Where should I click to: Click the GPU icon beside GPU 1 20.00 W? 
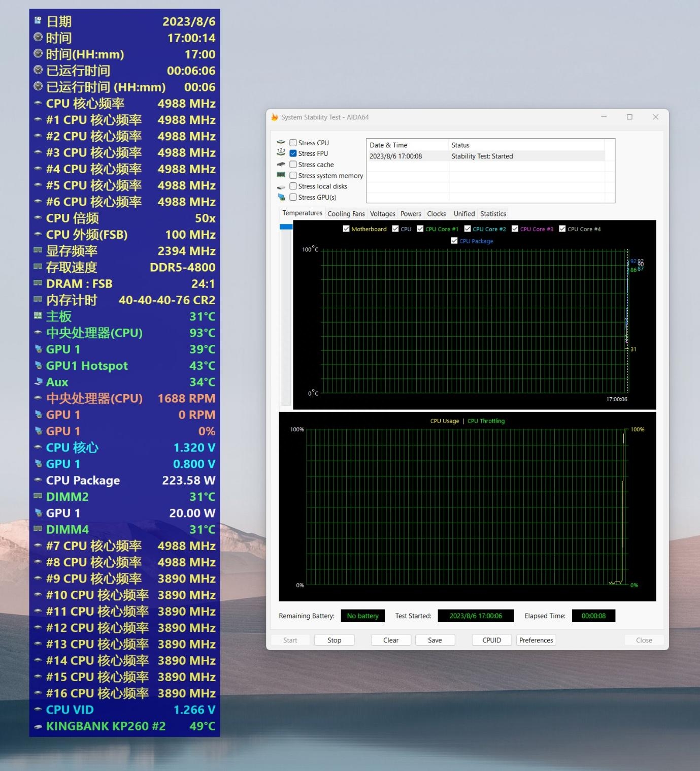38,512
